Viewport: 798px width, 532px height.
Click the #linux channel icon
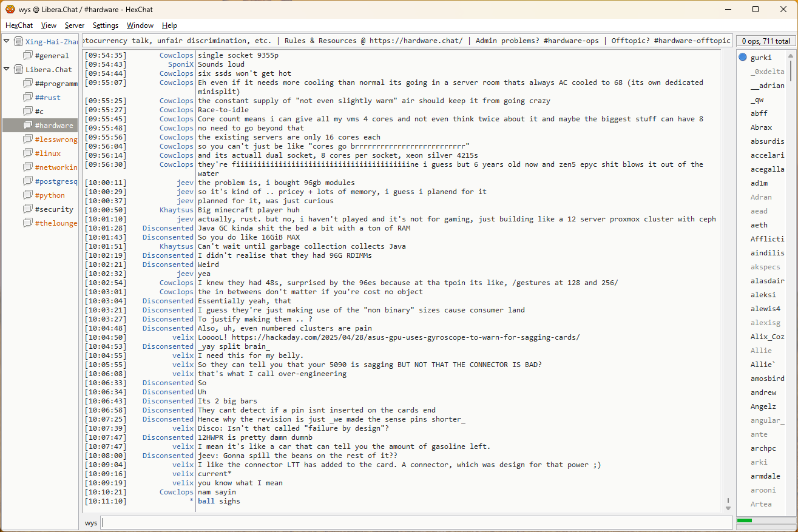[x=28, y=153]
